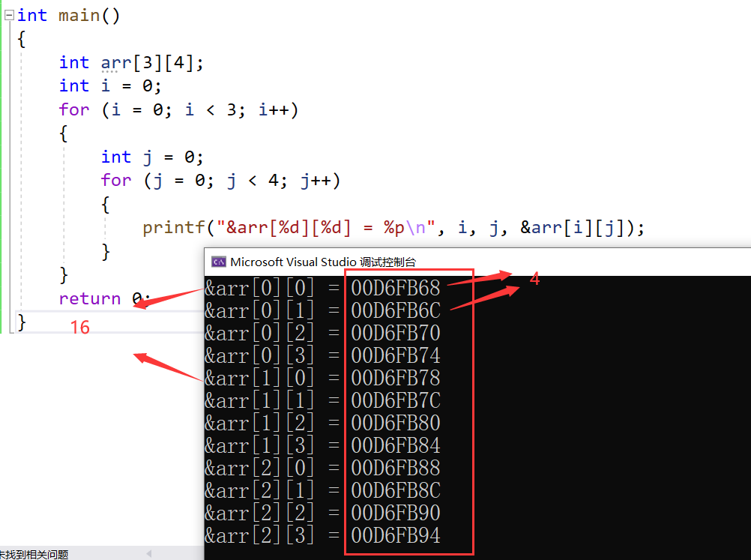Click the inner for loop 'j < 4' line
This screenshot has width=751, height=560.
tap(221, 181)
